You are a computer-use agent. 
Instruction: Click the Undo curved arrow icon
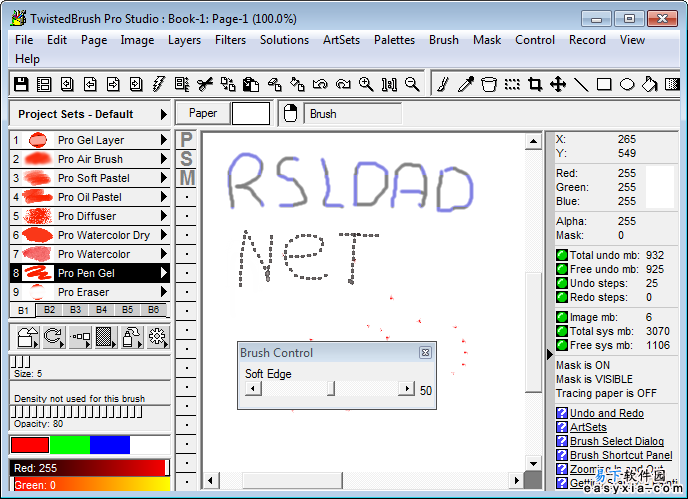[x=320, y=84]
